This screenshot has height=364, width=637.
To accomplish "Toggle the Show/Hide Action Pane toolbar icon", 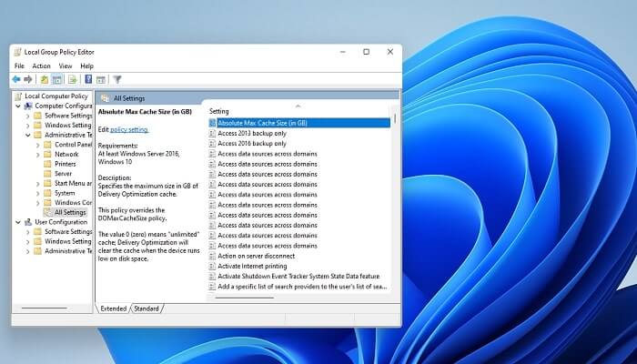I will click(x=100, y=79).
